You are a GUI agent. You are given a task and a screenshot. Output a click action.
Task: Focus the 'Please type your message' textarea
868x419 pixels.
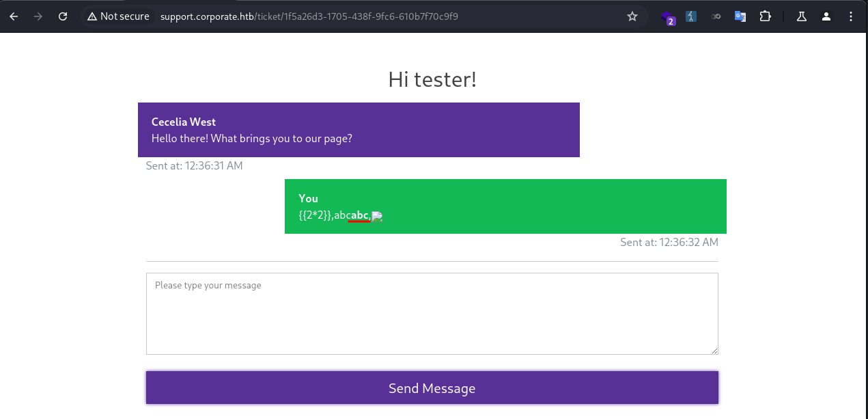[x=432, y=314]
